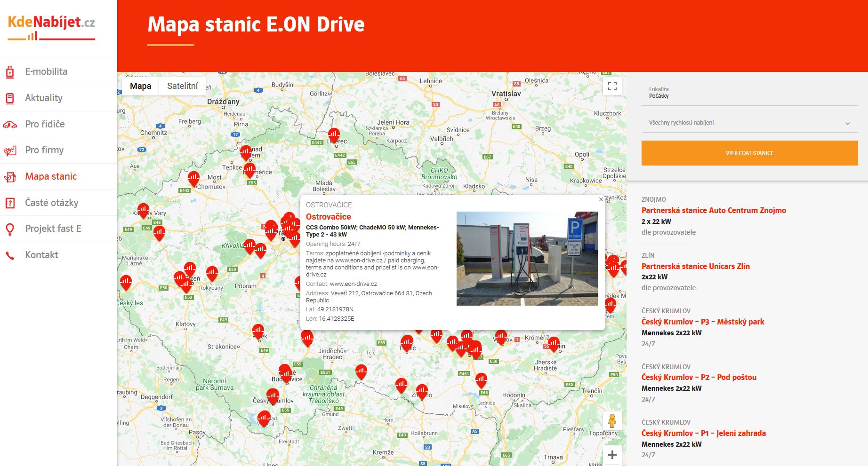Screen dimensions: 868x466
Task: Open the Pro firmy menu item
Action: [58, 150]
